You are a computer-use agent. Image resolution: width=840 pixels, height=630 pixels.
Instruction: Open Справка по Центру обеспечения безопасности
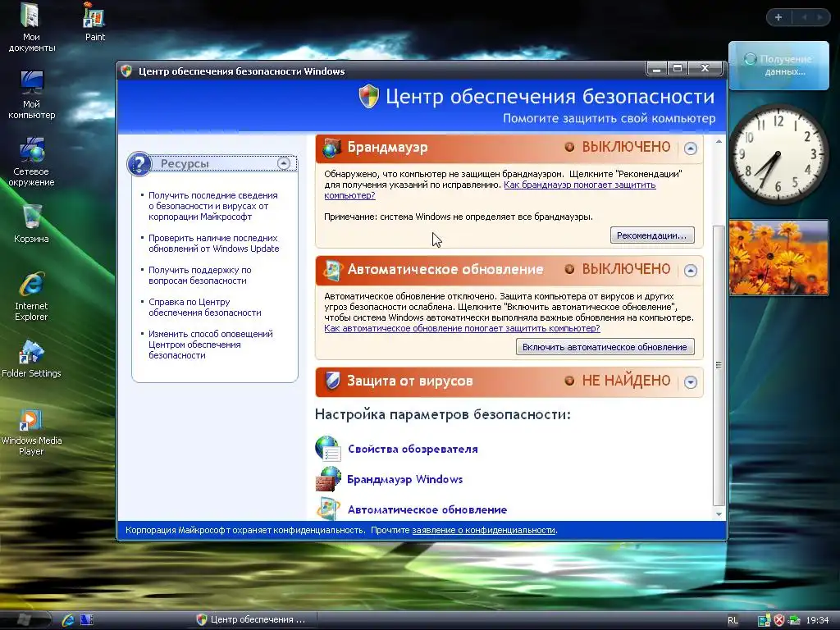point(204,308)
